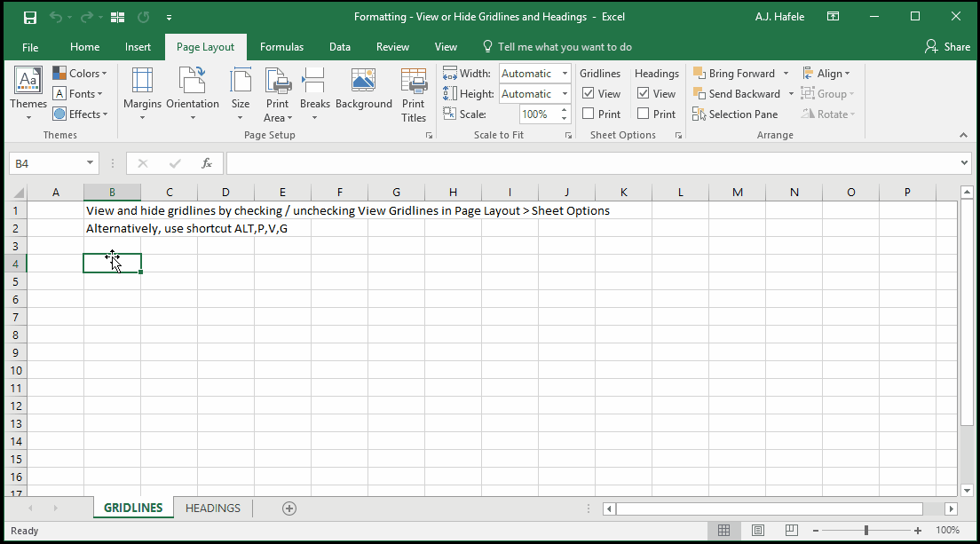Screen dimensions: 980x544
Task: Switch to the HEADINGS sheet tab
Action: pos(212,509)
